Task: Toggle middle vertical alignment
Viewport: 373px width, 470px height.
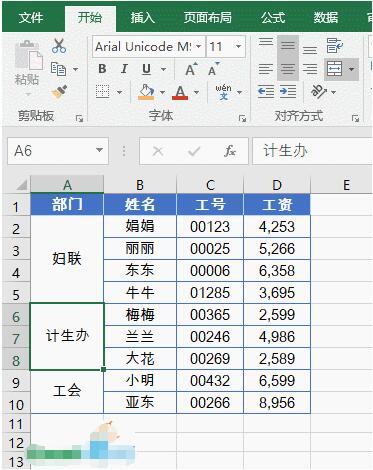Action: point(288,45)
